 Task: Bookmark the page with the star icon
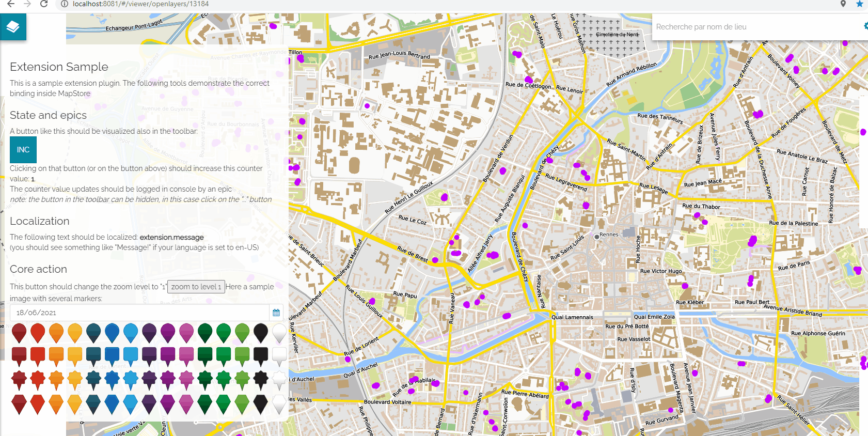860,4
